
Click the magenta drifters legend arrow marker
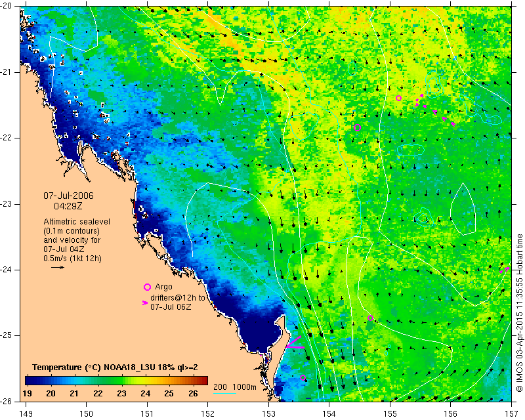(x=145, y=303)
